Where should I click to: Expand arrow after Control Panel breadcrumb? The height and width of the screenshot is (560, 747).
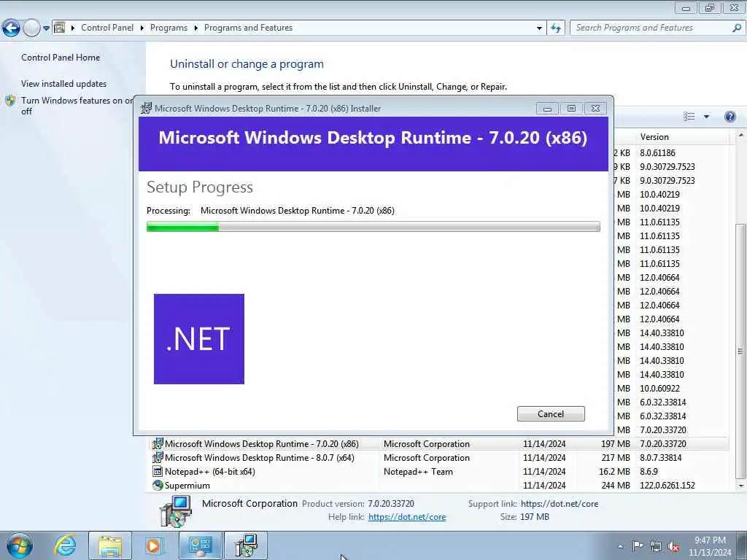coord(142,28)
